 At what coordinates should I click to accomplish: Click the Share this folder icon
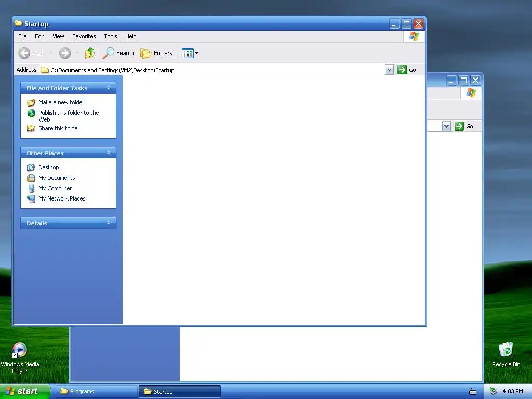pos(31,128)
